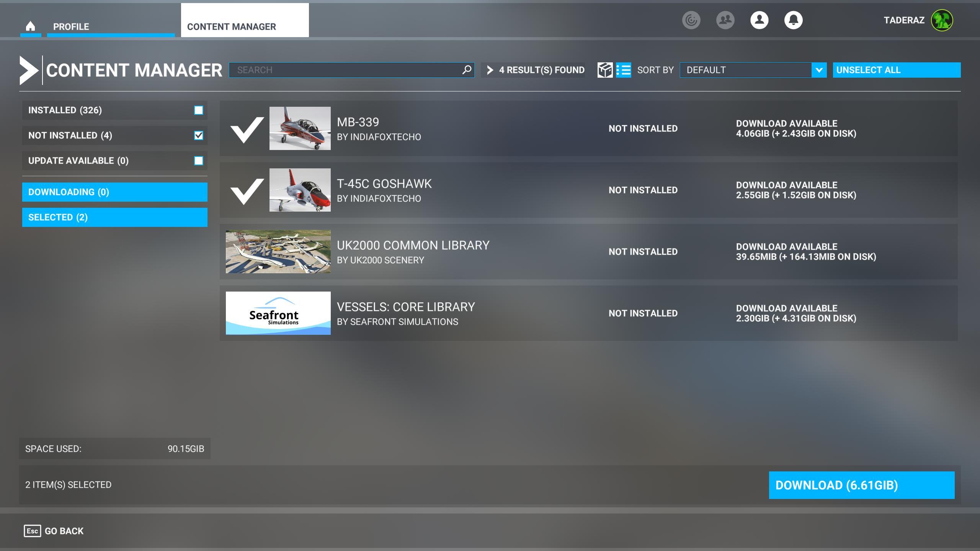Uncheck the Not Installed (4) filter
Screen dimensions: 980x551
point(198,135)
